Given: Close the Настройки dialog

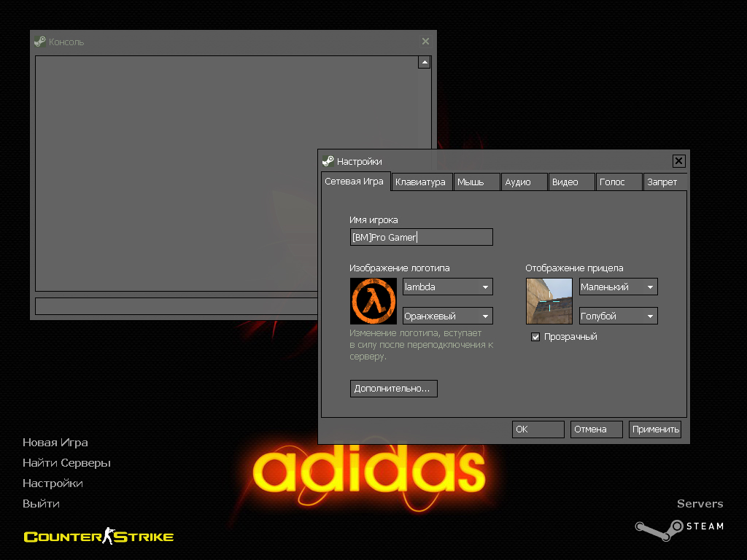Looking at the screenshot, I should [678, 161].
